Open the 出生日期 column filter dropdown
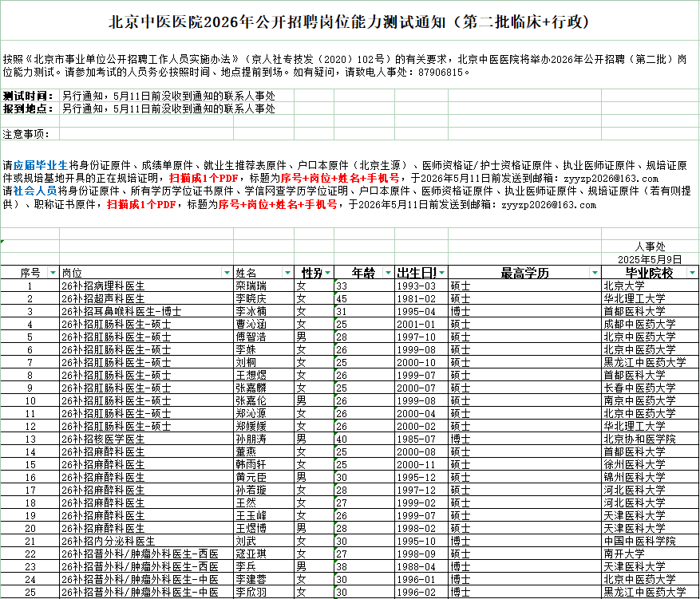This screenshot has width=700, height=599. [x=442, y=273]
